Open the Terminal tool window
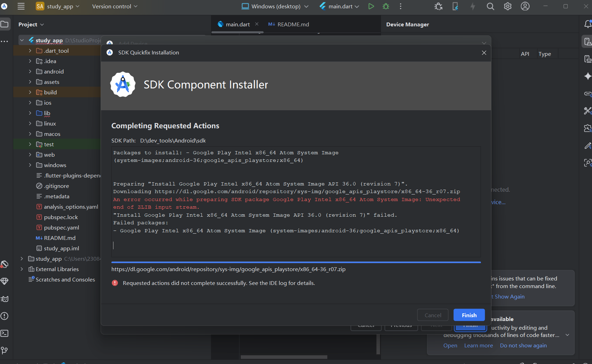This screenshot has width=592, height=364. 5,333
